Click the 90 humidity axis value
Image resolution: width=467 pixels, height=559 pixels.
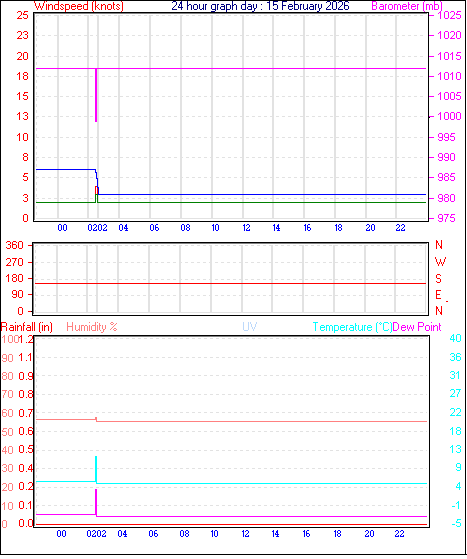point(7,358)
